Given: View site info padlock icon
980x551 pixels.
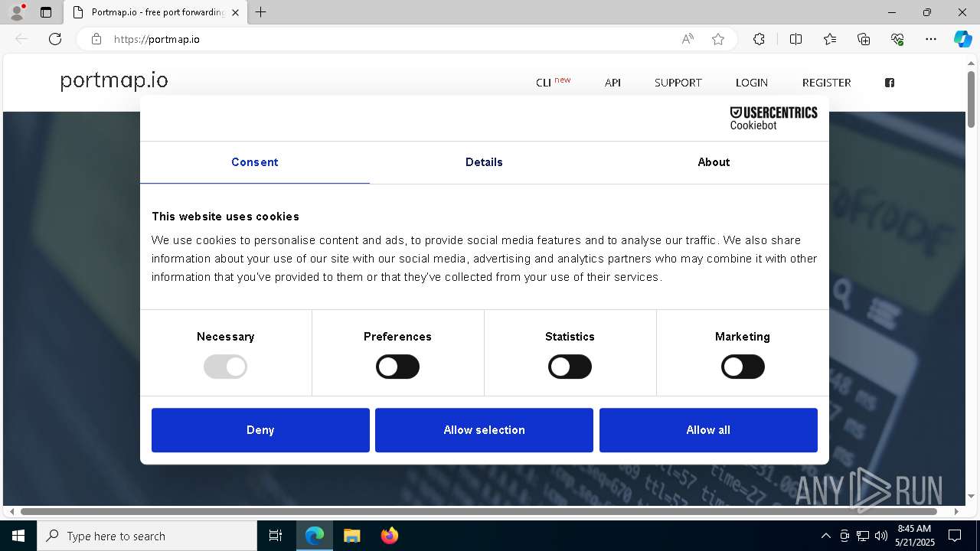Looking at the screenshot, I should point(96,39).
